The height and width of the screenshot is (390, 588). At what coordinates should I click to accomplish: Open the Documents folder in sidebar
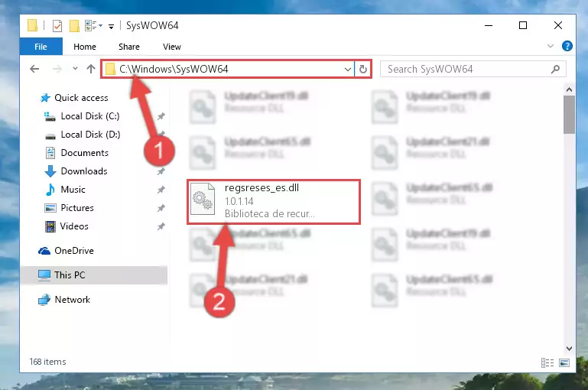(84, 153)
